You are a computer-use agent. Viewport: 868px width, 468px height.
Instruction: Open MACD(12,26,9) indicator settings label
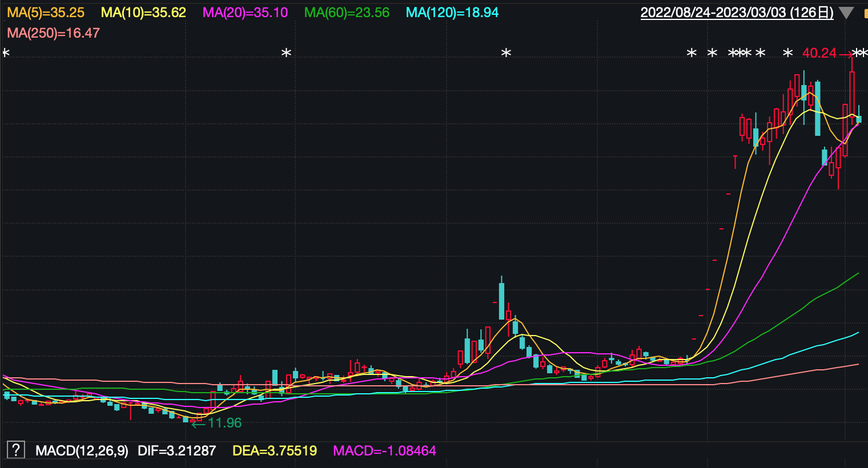tap(82, 451)
